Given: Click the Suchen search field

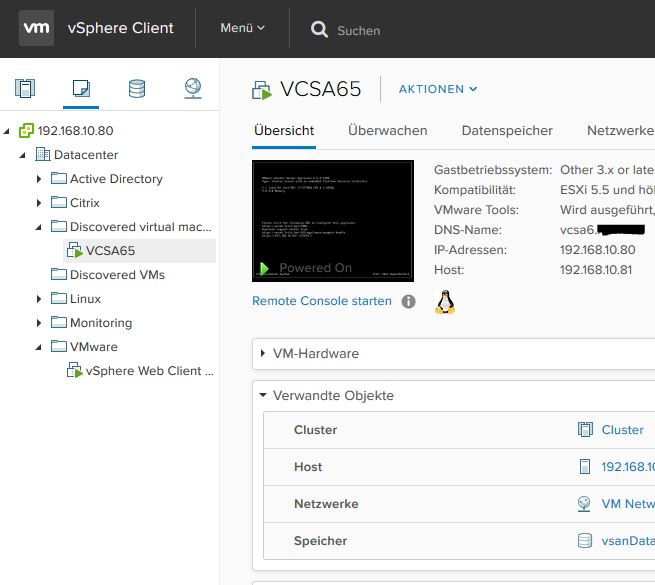Looking at the screenshot, I should [358, 31].
